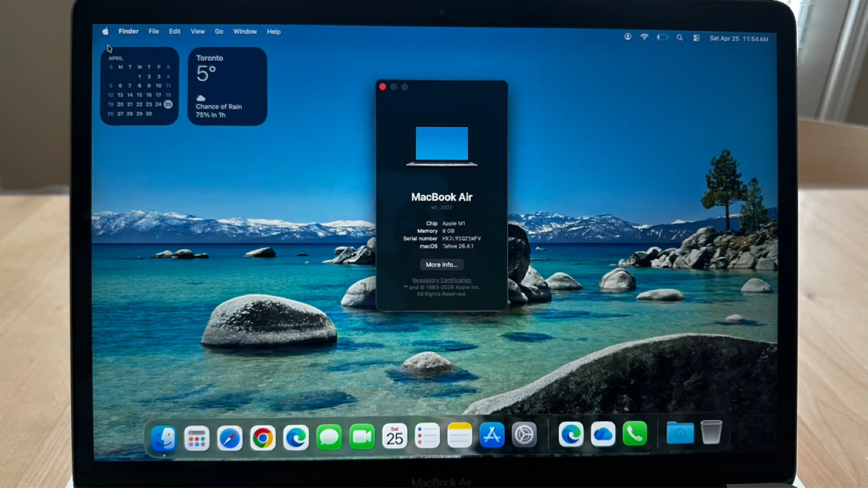
Task: Open the Regulatory Certification link
Action: click(x=442, y=280)
